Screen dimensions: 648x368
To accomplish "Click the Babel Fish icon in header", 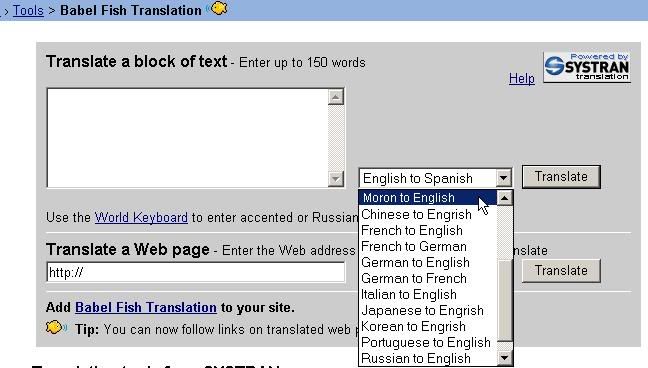I will pos(217,8).
